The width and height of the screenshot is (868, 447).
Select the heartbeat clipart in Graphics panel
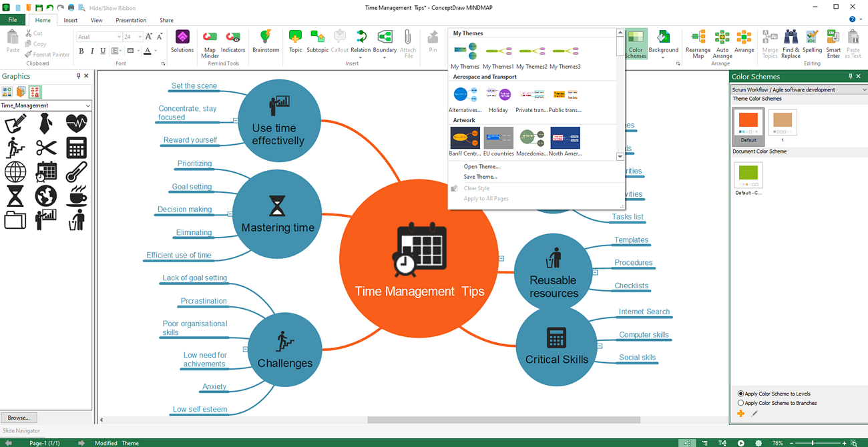[76, 124]
